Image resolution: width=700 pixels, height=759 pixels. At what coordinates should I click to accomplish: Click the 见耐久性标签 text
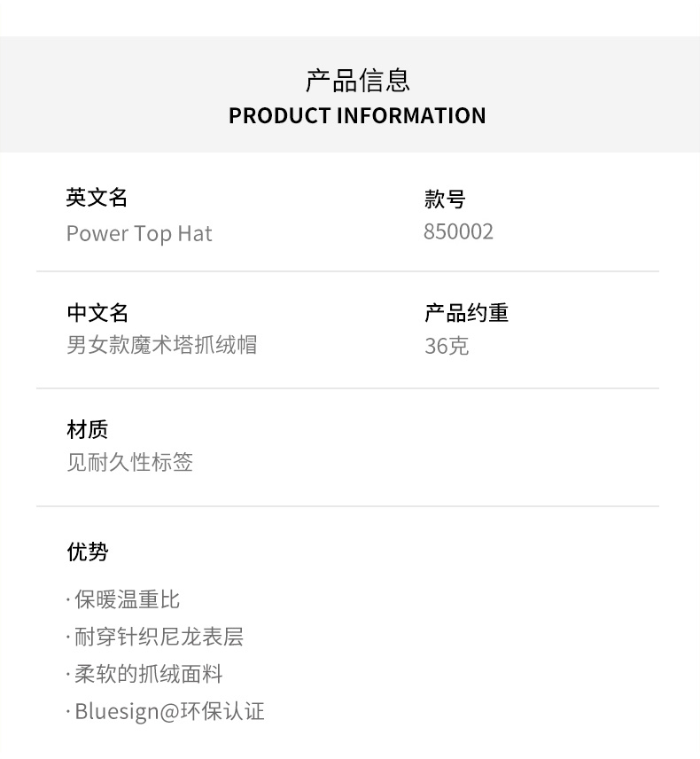point(130,463)
